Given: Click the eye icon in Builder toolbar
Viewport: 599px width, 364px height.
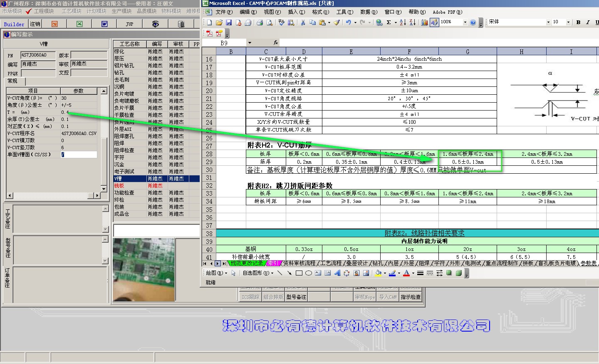Looking at the screenshot, I should pyautogui.click(x=155, y=24).
